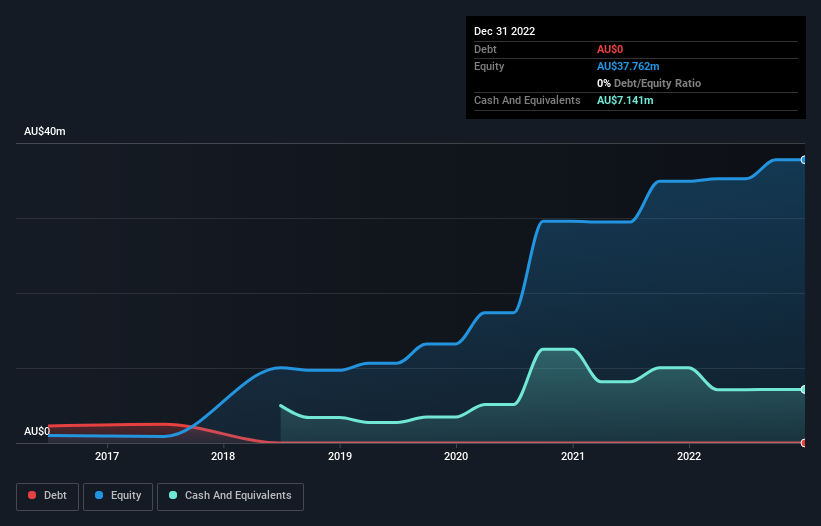Screen dimensions: 821x526
Task: Toggle the Debt series legend button
Action: point(47,496)
